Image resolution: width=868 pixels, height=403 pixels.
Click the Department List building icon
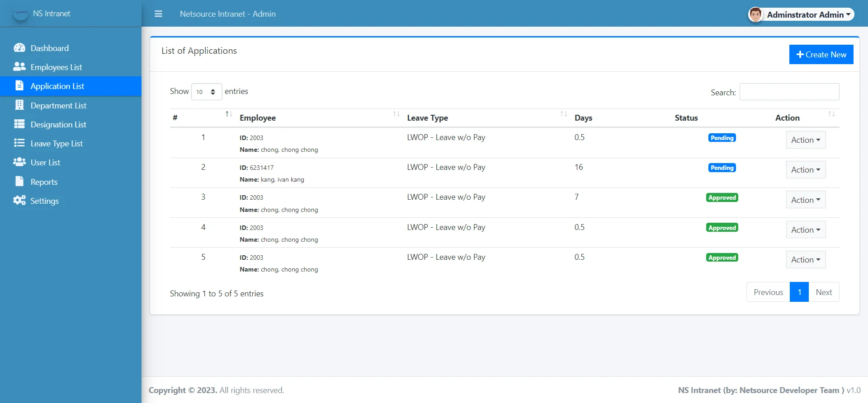[19, 105]
